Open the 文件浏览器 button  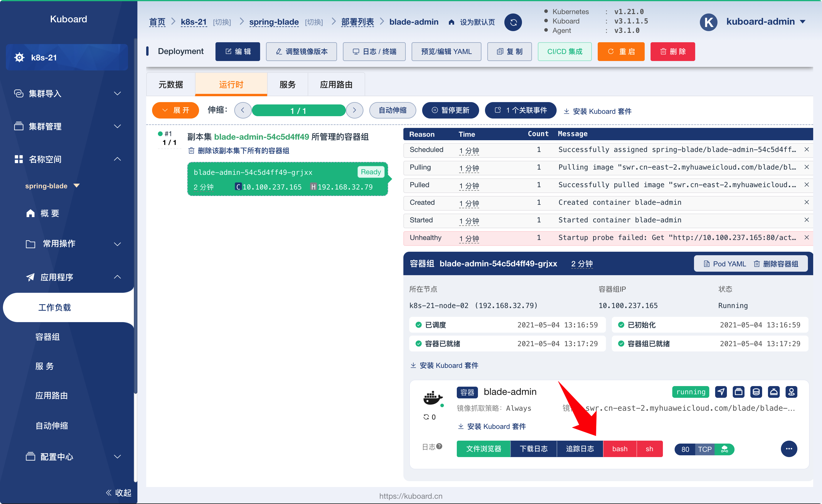pyautogui.click(x=484, y=449)
